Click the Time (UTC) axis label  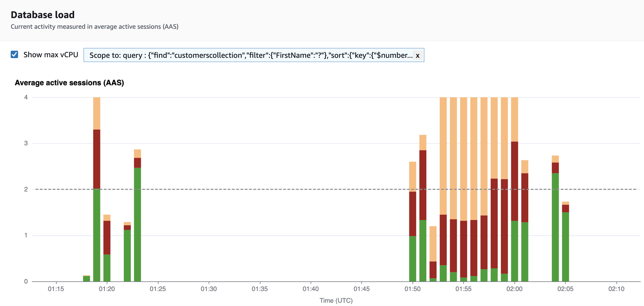(336, 300)
